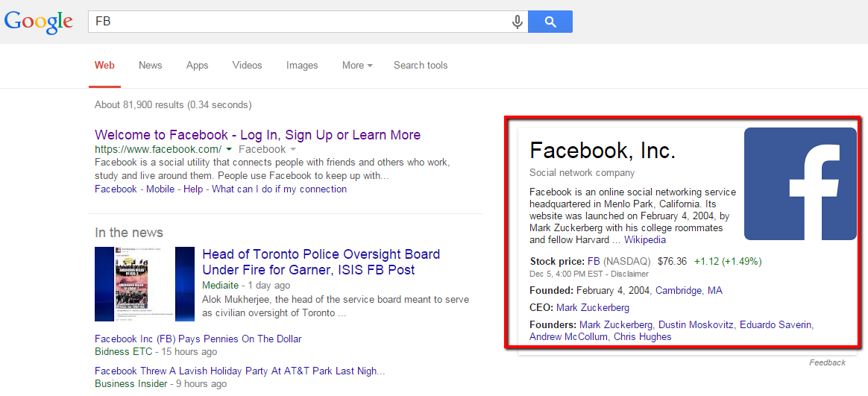Click Dustin Moskovitz founder link
This screenshot has height=396, width=868.
[x=696, y=325]
